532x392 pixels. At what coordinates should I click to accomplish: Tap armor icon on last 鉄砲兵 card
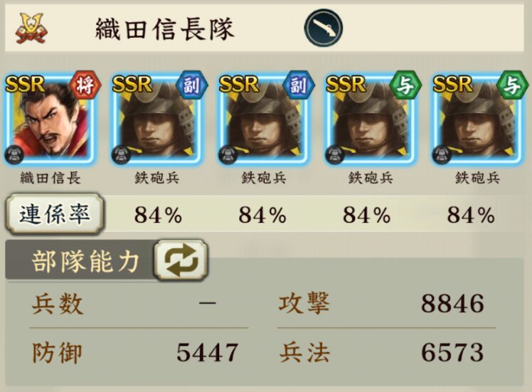pos(442,154)
